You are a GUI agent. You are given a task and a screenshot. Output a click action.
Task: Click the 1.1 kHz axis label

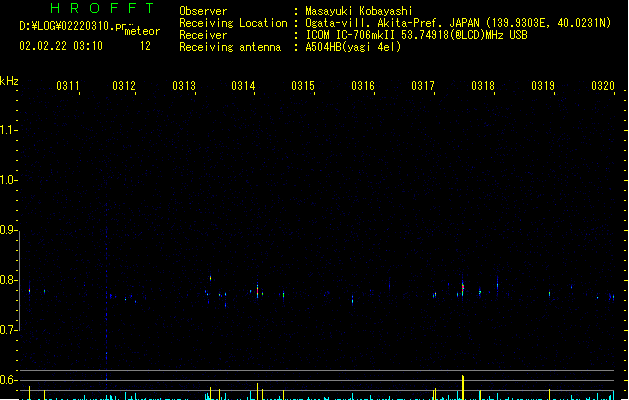8,130
